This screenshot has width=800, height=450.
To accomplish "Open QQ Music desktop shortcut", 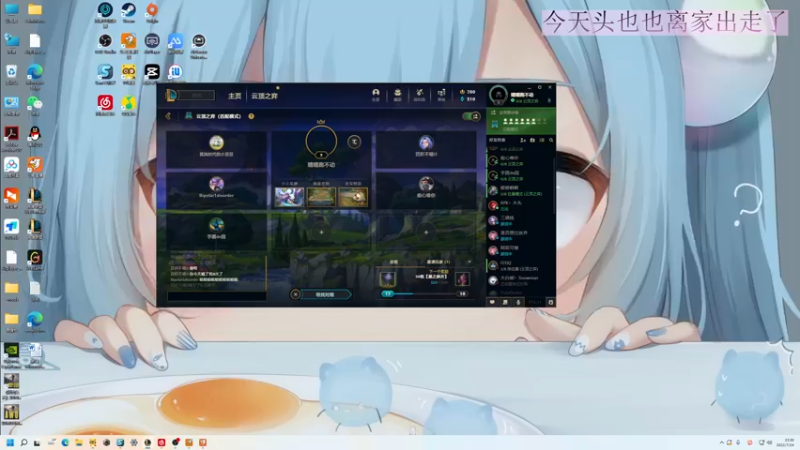I will [x=129, y=106].
